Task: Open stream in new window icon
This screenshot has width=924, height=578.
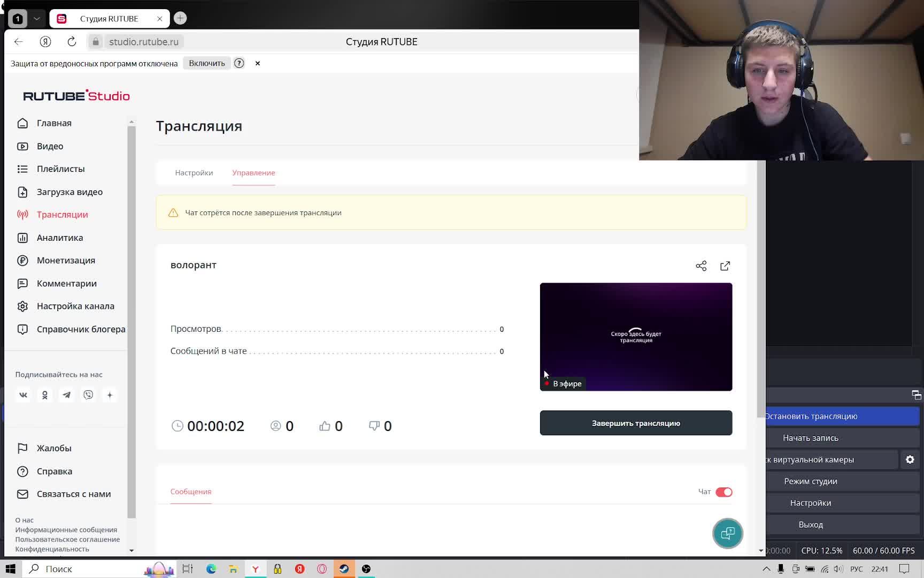Action: [x=725, y=266]
